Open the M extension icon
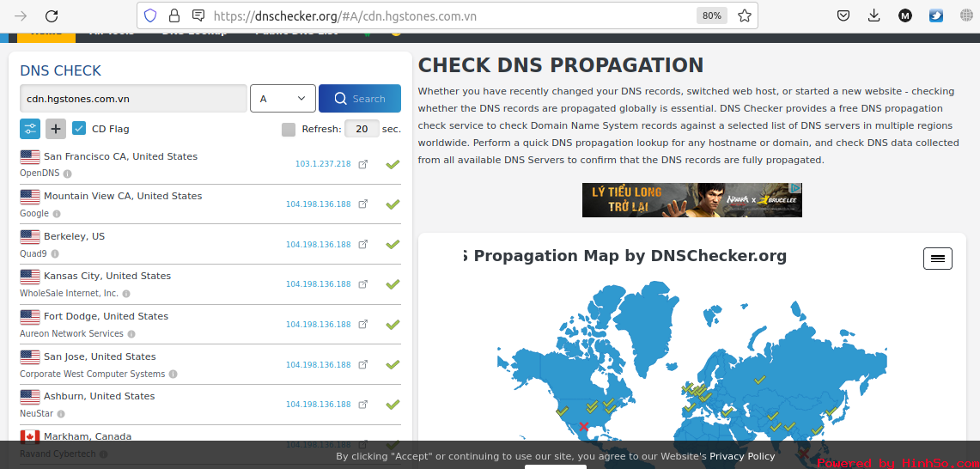This screenshot has width=980, height=469. click(905, 16)
